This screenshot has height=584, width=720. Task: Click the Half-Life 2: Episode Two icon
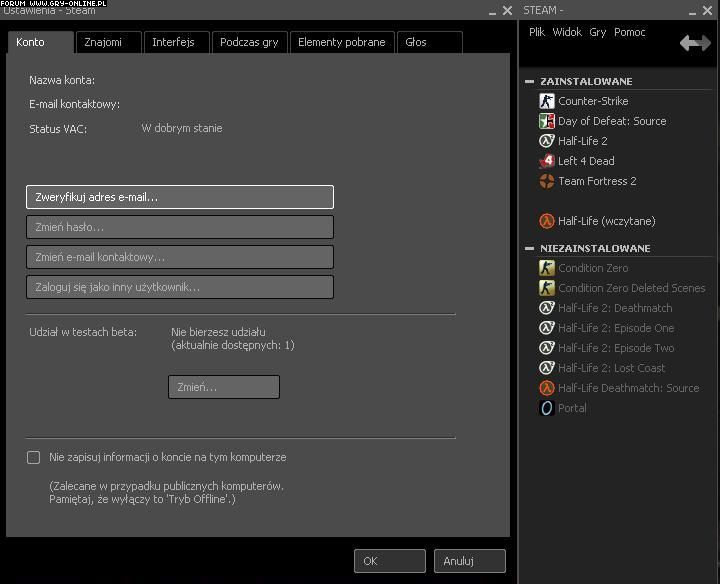(546, 348)
